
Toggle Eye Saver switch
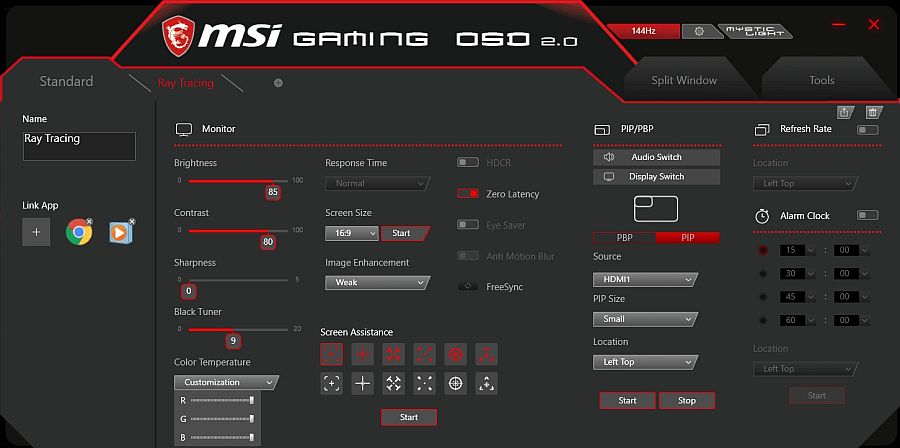click(468, 225)
